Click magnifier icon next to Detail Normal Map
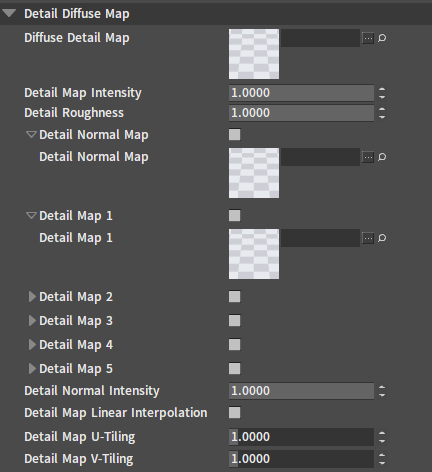432x472 pixels. (x=382, y=157)
